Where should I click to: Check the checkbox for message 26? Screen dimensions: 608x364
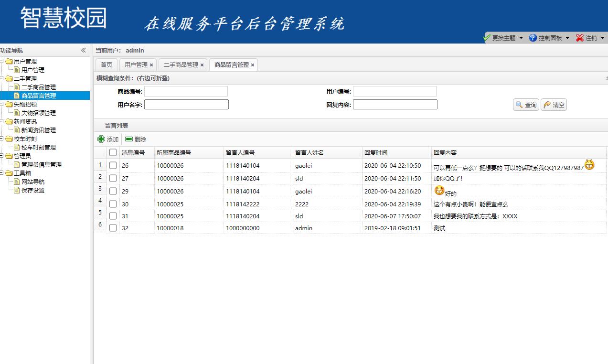click(113, 165)
